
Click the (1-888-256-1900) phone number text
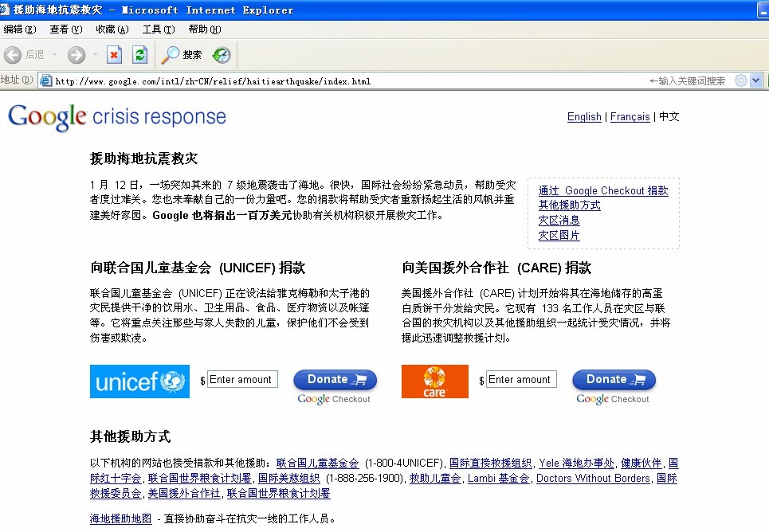click(x=366, y=478)
